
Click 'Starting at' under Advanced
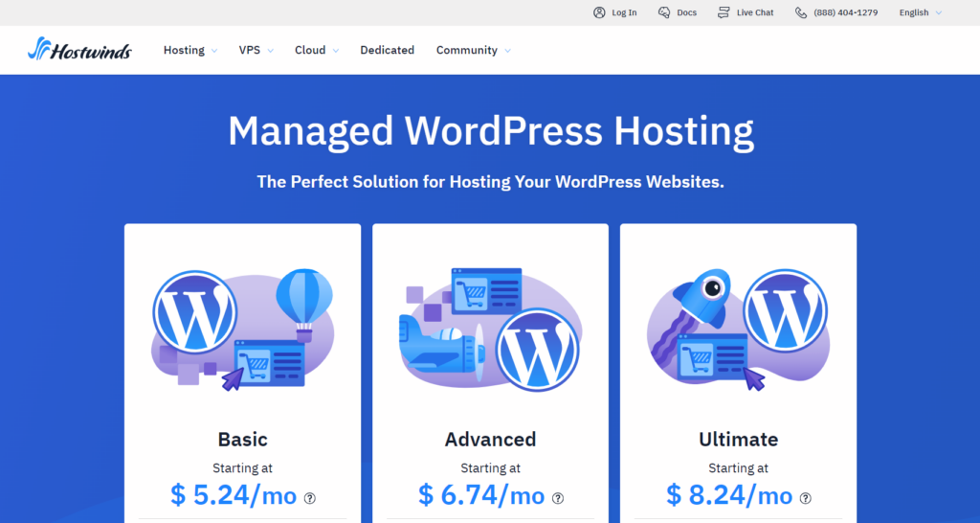[x=491, y=468]
